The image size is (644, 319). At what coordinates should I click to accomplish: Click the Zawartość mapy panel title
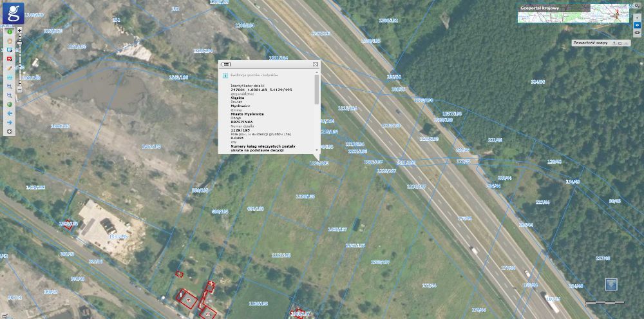[x=591, y=43]
